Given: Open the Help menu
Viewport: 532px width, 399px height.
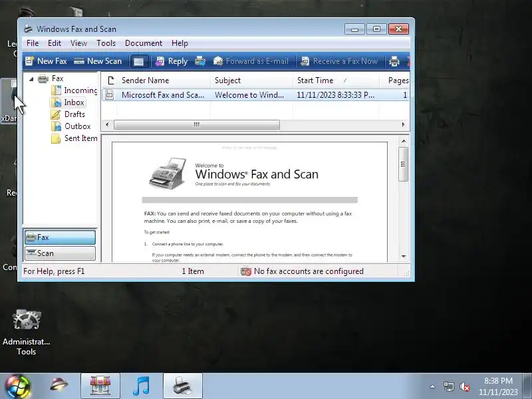Looking at the screenshot, I should click(x=180, y=43).
